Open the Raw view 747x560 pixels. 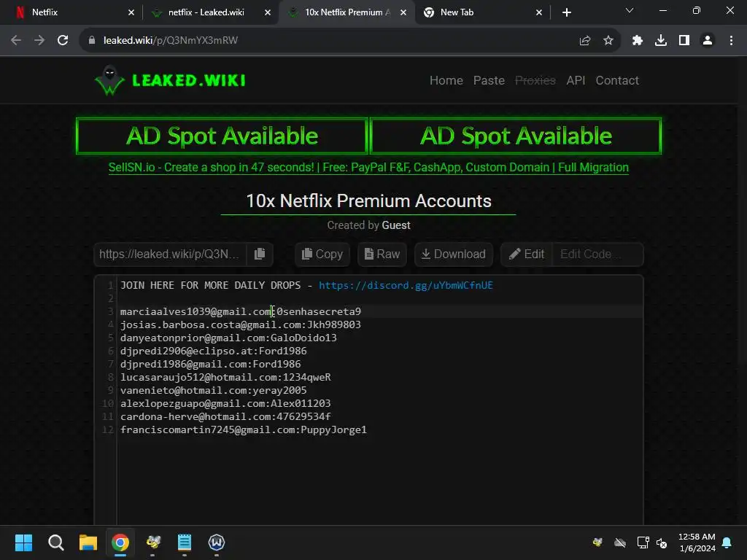coord(382,254)
